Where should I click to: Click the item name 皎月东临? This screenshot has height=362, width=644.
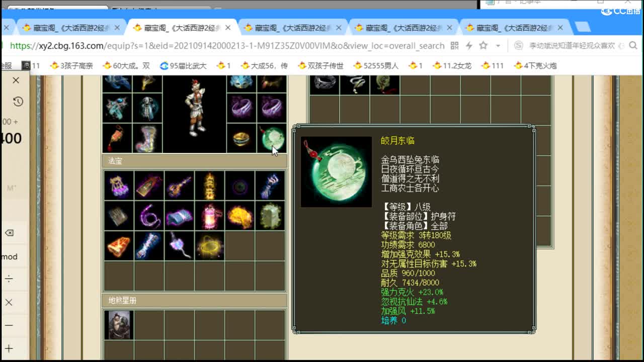[397, 141]
